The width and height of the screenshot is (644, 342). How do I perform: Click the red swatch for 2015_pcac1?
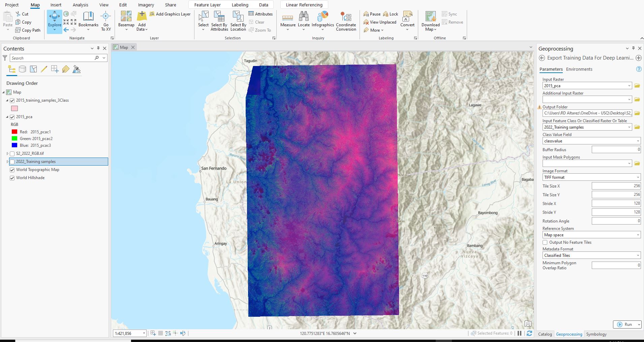point(15,132)
